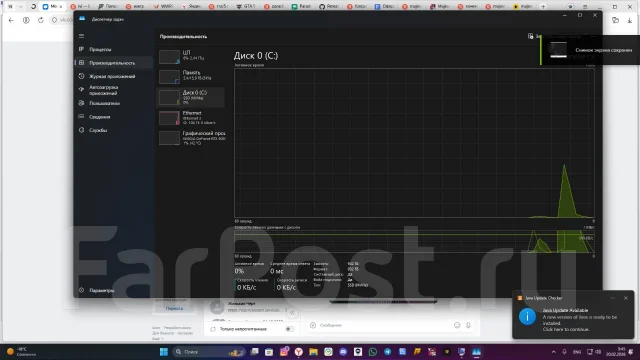Expand the Ещё dropdown in browser footer
The width and height of the screenshot is (640, 360).
click(x=158, y=339)
